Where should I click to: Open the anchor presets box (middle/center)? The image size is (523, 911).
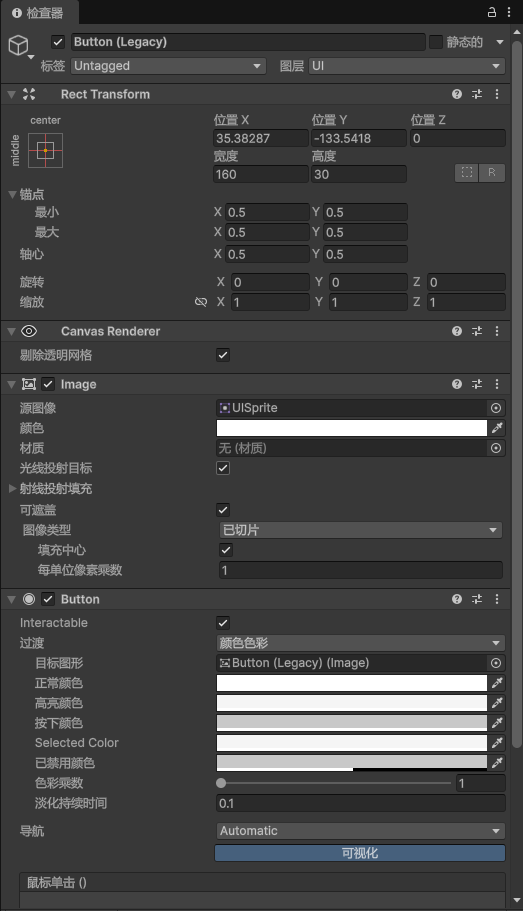coord(45,150)
